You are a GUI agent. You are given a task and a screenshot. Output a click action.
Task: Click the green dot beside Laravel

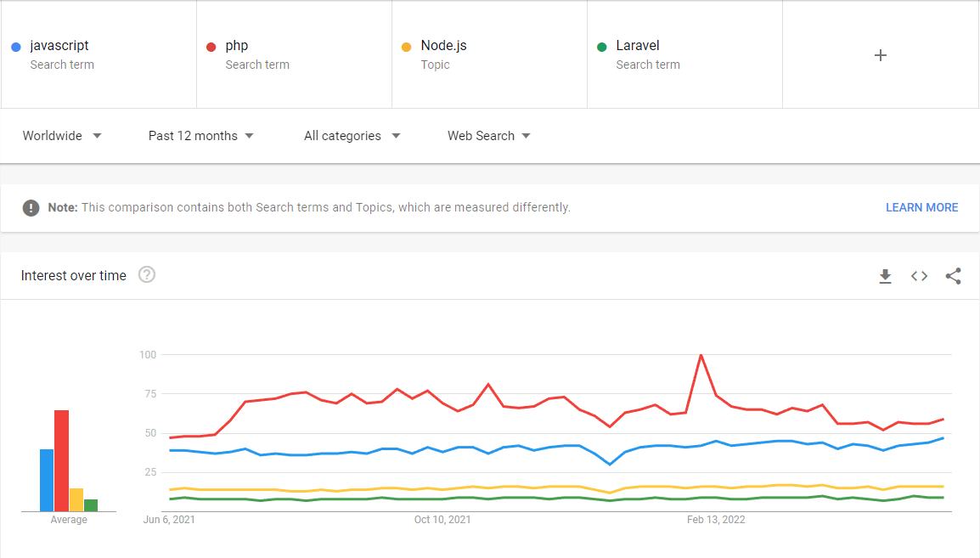[601, 45]
